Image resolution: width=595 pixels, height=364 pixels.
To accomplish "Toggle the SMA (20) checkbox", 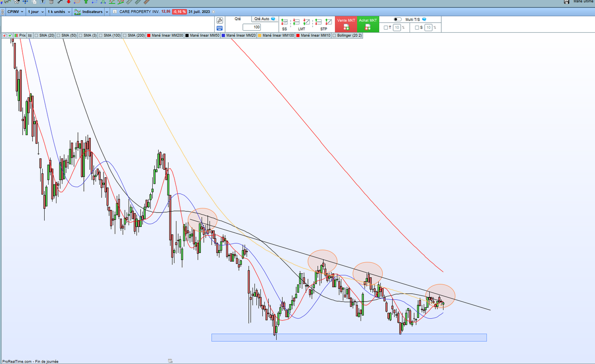I will click(x=37, y=36).
